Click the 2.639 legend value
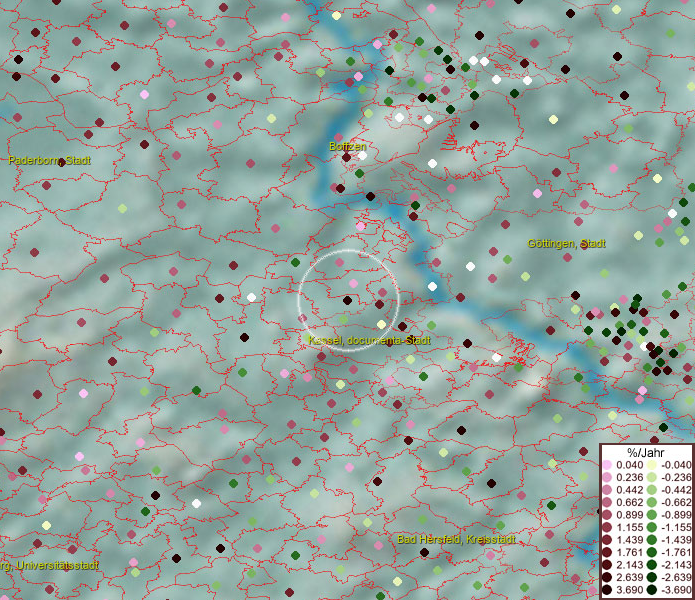 click(x=629, y=577)
